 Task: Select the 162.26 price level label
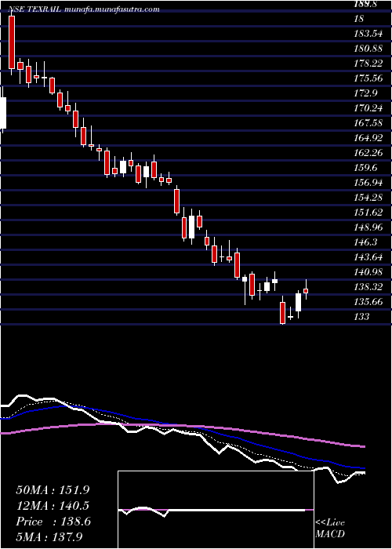368,153
